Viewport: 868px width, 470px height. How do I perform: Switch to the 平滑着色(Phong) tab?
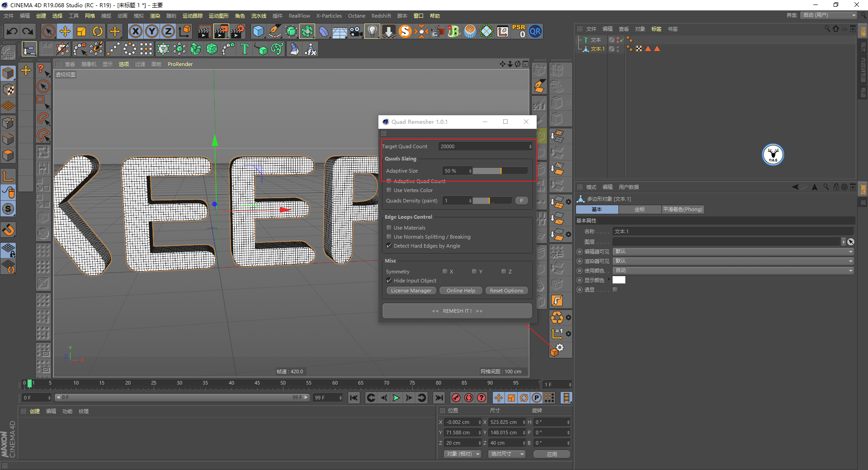click(683, 209)
